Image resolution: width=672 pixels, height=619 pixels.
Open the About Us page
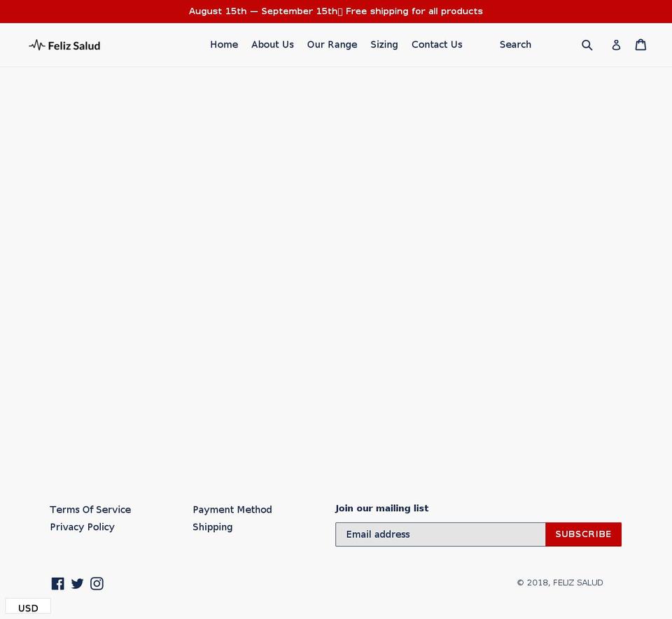click(x=272, y=45)
